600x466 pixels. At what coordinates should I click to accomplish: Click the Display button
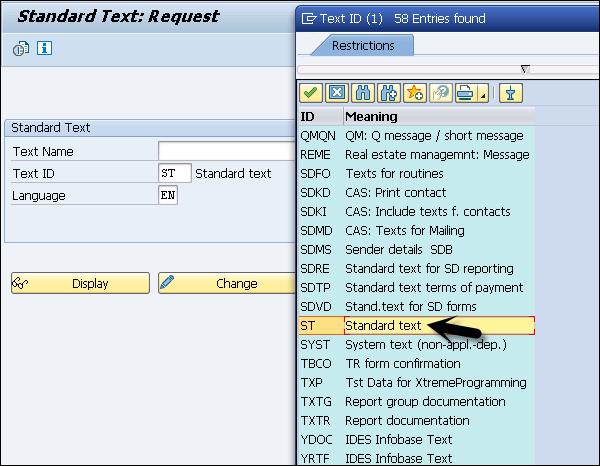coord(80,283)
